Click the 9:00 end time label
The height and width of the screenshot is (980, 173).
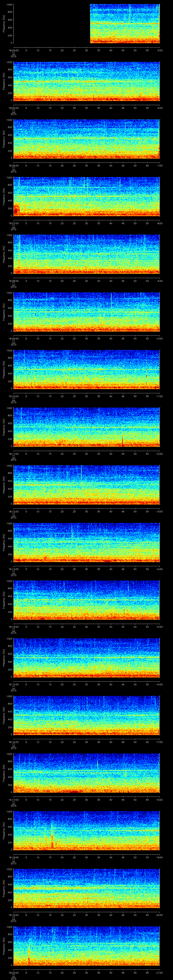(160, 281)
